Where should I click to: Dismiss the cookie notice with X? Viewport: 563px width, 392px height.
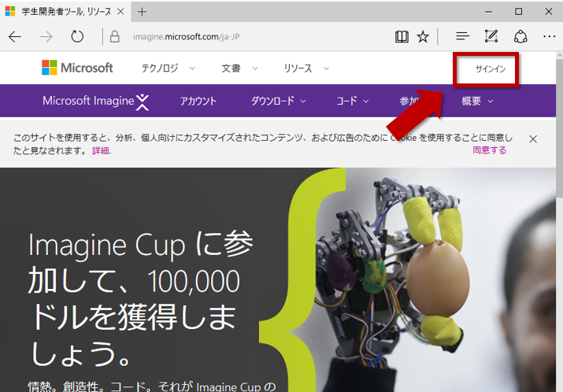tap(533, 139)
